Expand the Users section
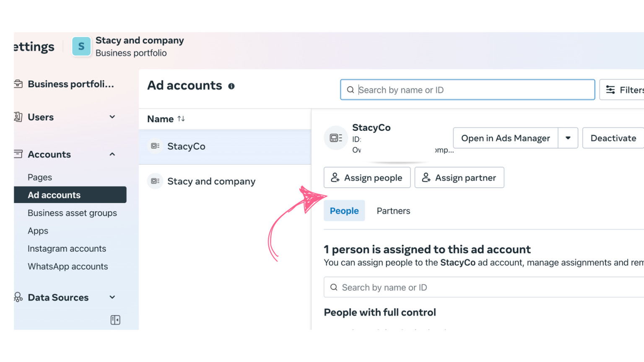The height and width of the screenshot is (362, 644). 112,117
